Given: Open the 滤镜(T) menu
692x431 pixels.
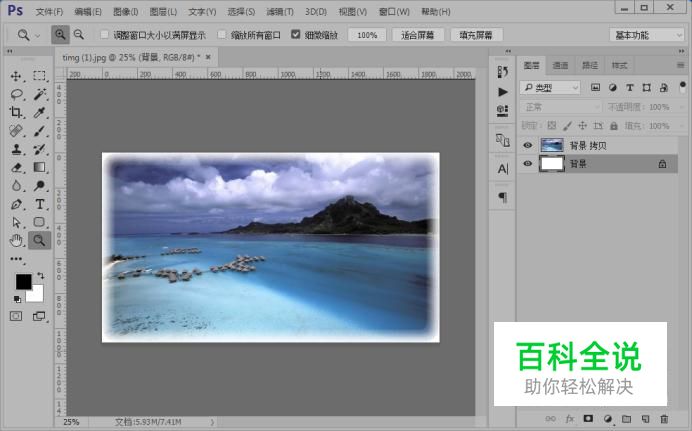Looking at the screenshot, I should click(x=280, y=11).
